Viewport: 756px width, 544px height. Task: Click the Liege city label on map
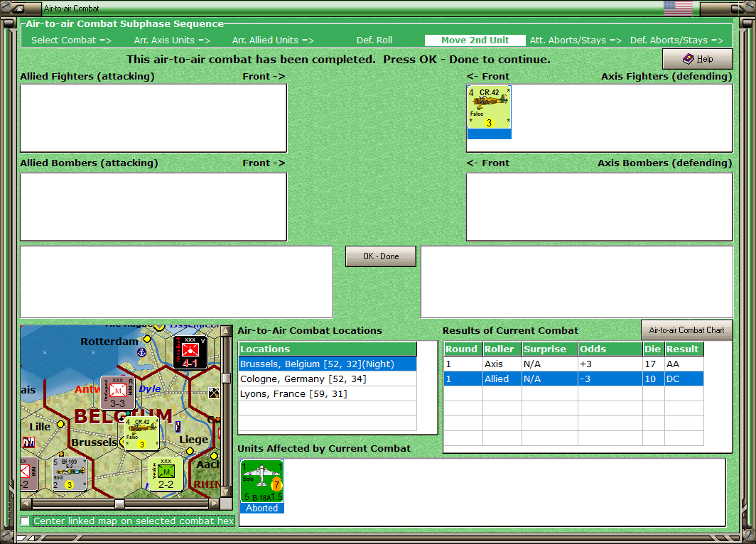pos(194,440)
